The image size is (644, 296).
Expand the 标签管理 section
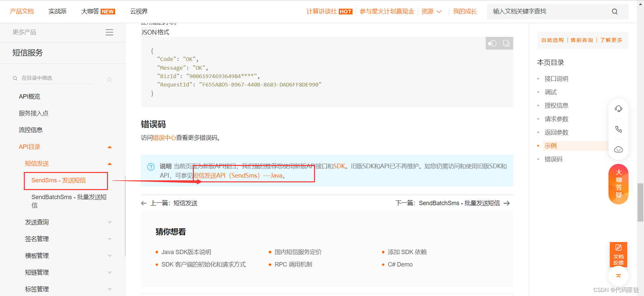coord(109,289)
